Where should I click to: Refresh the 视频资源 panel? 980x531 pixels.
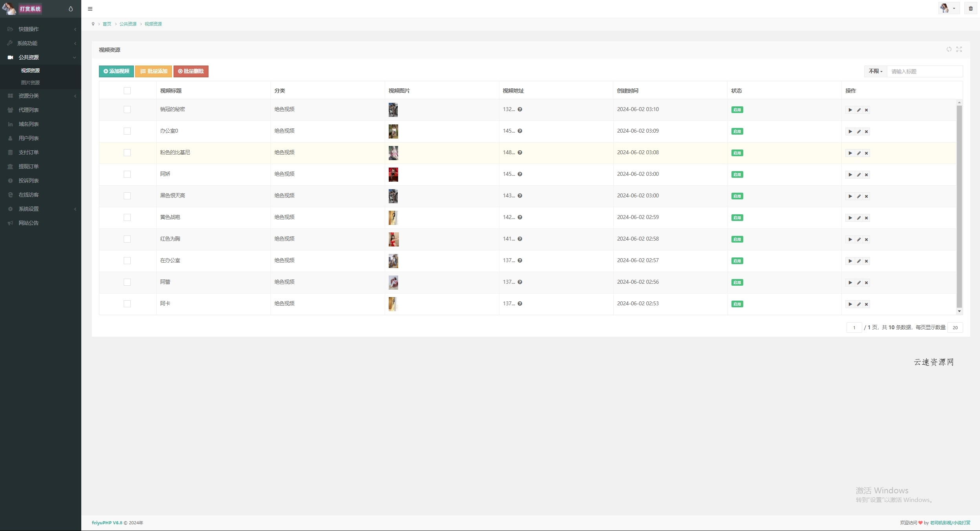pos(949,49)
